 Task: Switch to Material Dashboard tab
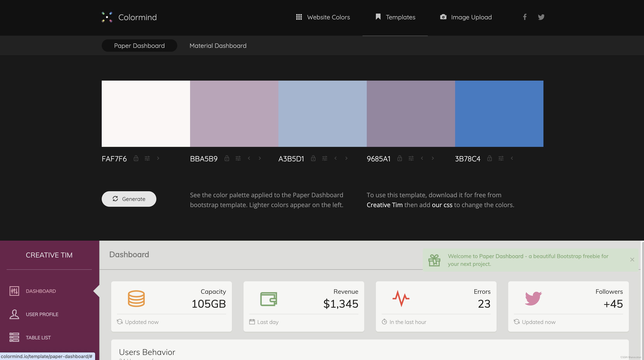pyautogui.click(x=218, y=46)
